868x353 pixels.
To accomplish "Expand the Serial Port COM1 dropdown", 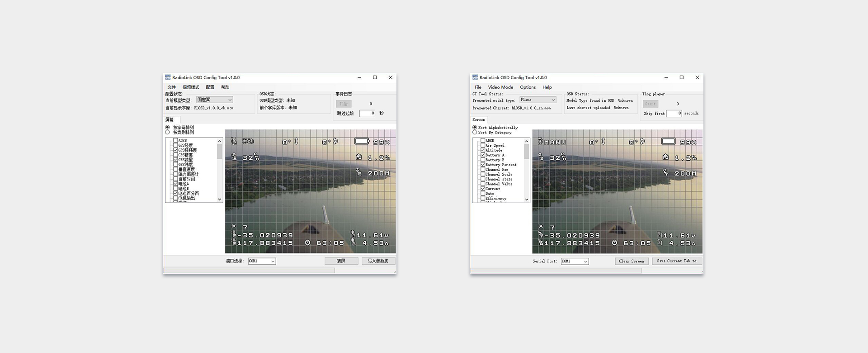I will coord(575,261).
